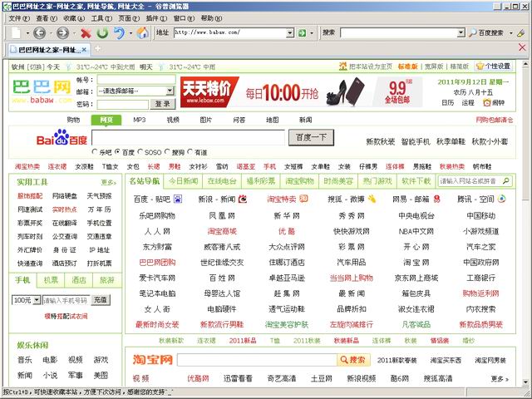Close the 巴巴网址之家 tab with its x
Screen dimensions: 532x399
84,50
